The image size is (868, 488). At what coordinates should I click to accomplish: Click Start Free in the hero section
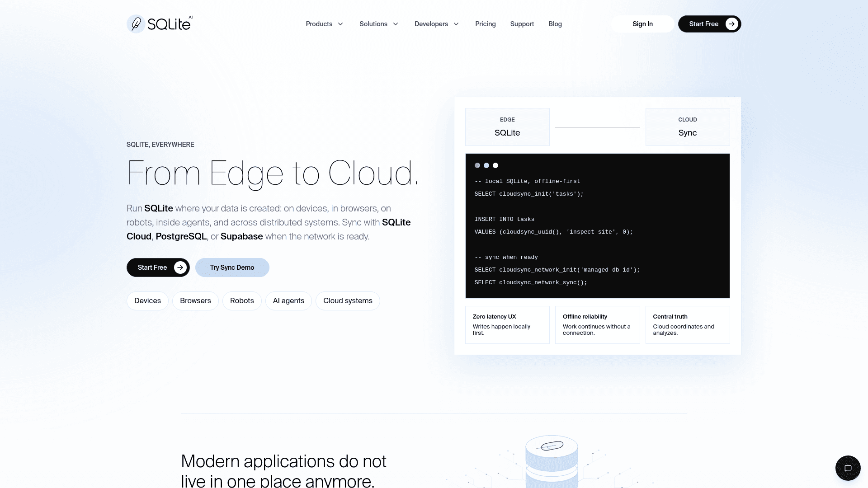[158, 267]
